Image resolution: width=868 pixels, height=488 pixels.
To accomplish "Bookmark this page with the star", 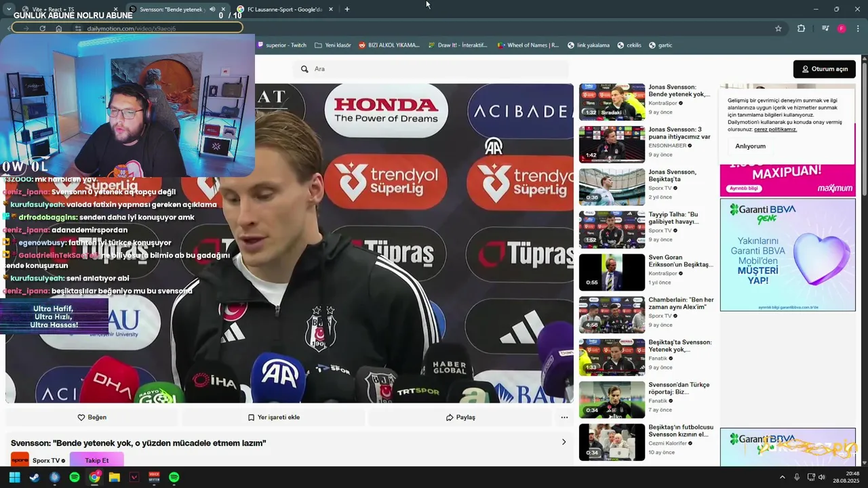I will (778, 28).
